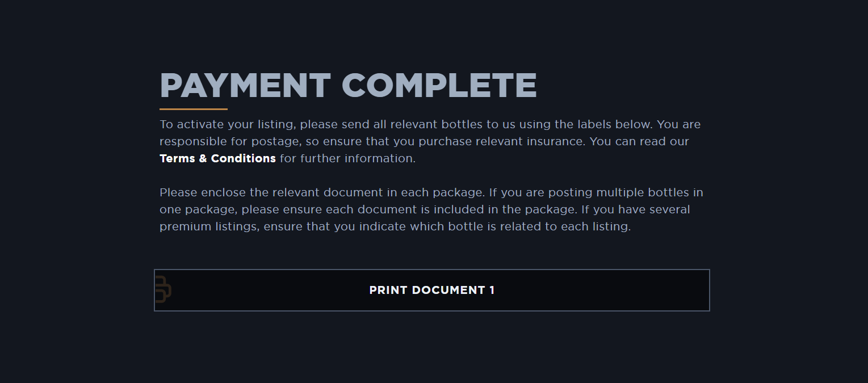Viewport: 868px width, 383px height.
Task: Click the faint logo icon on the print button
Action: click(x=163, y=289)
